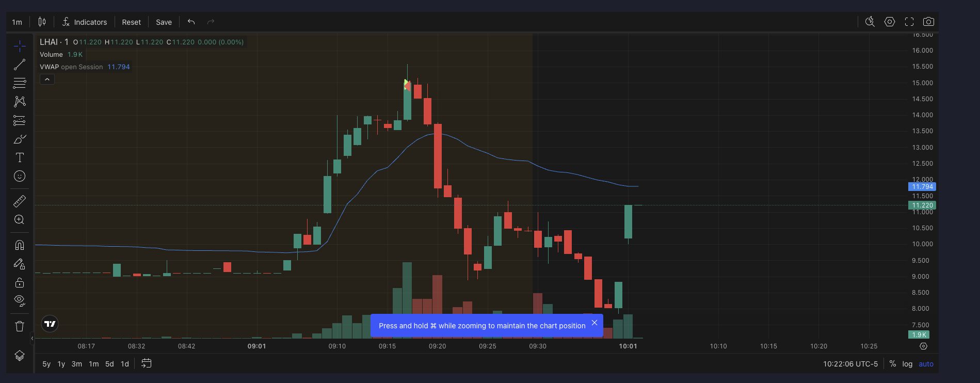Image resolution: width=980 pixels, height=383 pixels.
Task: Open the 1m interval dropdown
Action: [17, 22]
